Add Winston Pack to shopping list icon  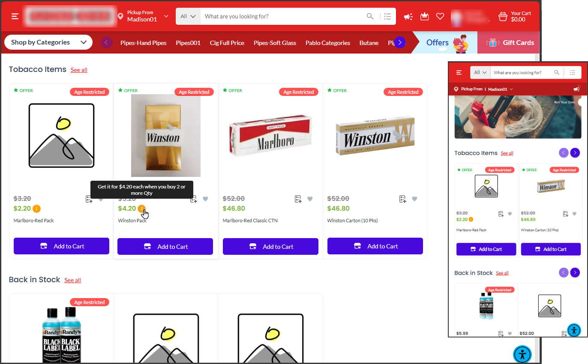tap(194, 199)
